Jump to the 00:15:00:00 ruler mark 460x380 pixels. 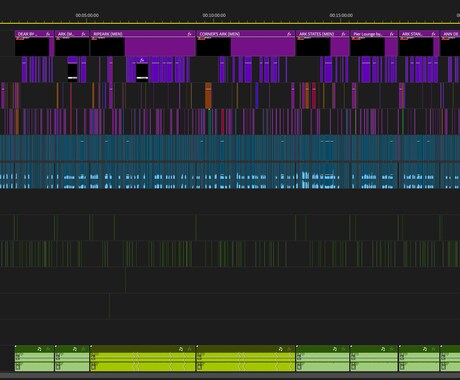pyautogui.click(x=341, y=15)
